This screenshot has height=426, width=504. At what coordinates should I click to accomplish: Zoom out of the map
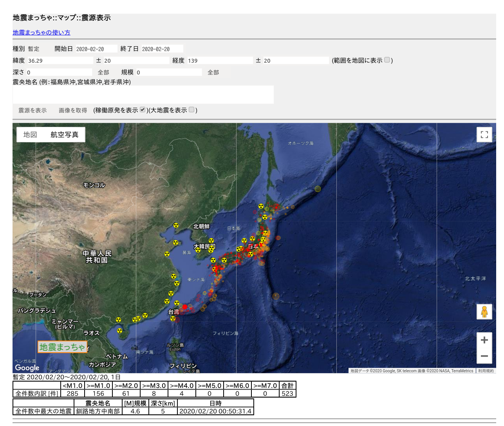click(484, 356)
